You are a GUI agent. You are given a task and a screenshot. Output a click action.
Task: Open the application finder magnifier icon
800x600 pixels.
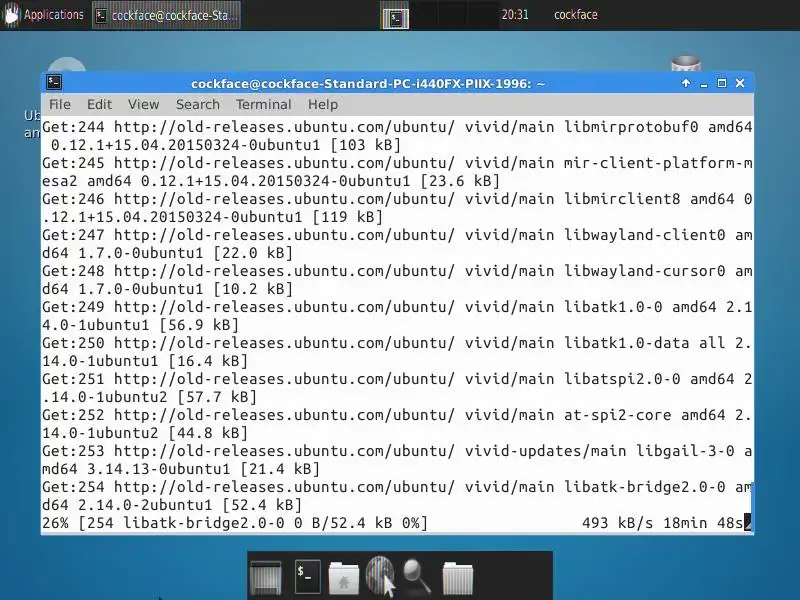(x=417, y=577)
